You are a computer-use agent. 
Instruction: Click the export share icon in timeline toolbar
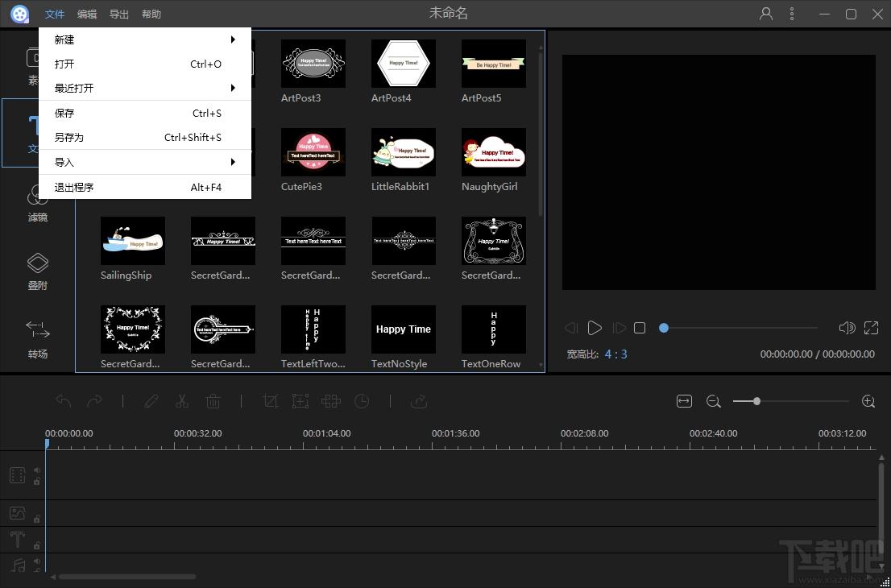pyautogui.click(x=419, y=402)
